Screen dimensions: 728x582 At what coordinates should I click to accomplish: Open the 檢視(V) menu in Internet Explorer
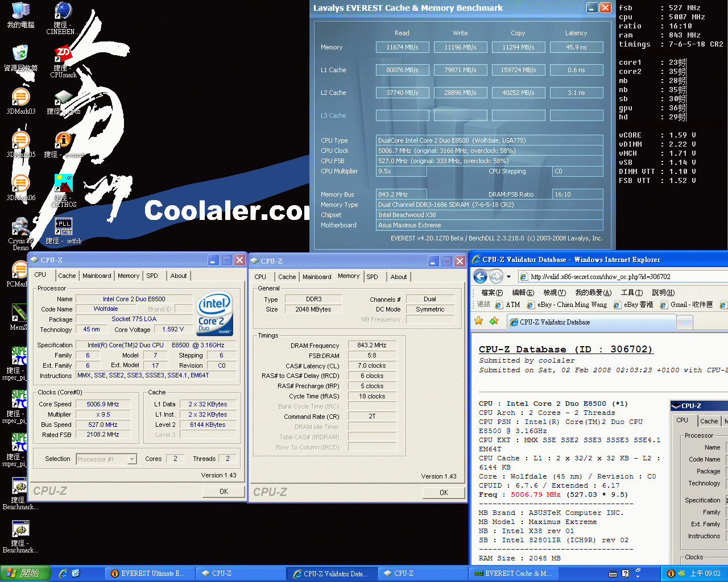coord(555,293)
